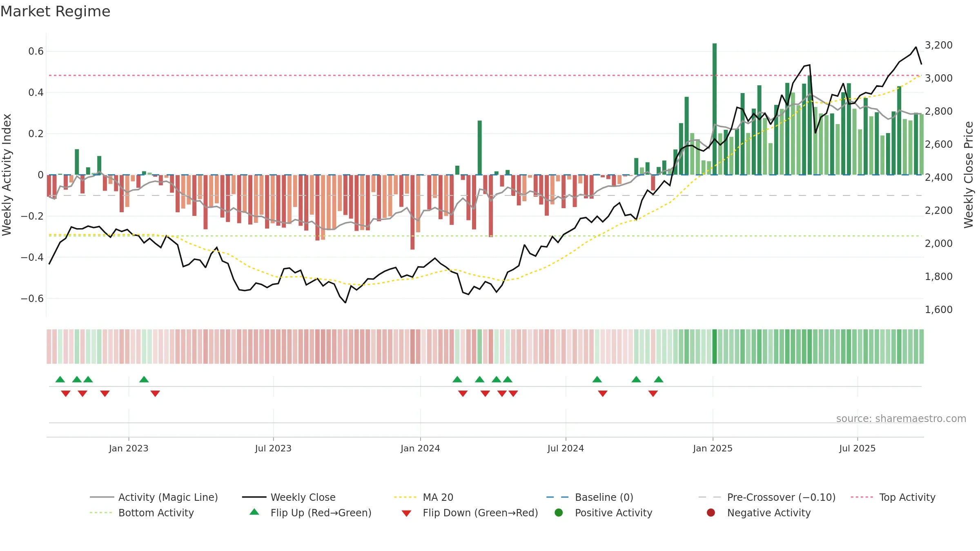Click the Market Regime chart title
The image size is (980, 551).
pos(55,11)
